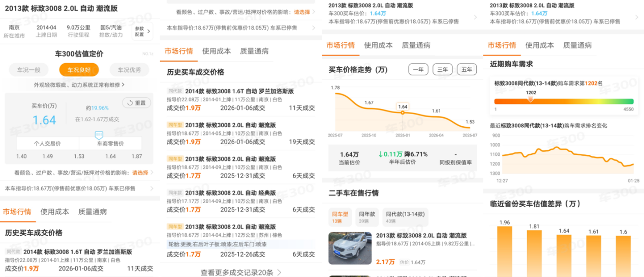Open chevron beside 车300买车估价 above 买车价格走势

tap(475, 17)
